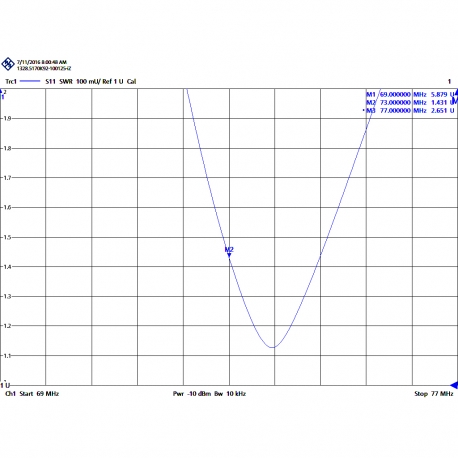458x458 pixels.
Task: Click the date and time stamp text
Action: coord(42,62)
